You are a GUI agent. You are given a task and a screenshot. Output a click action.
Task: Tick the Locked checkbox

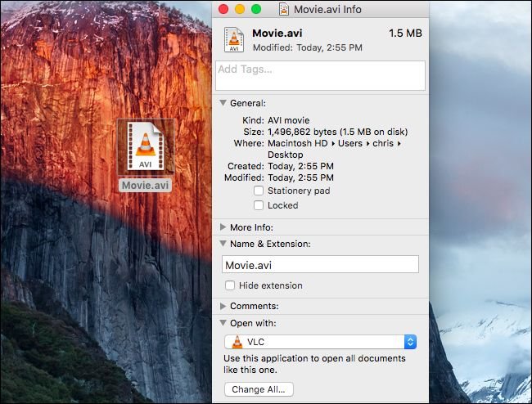tap(259, 205)
